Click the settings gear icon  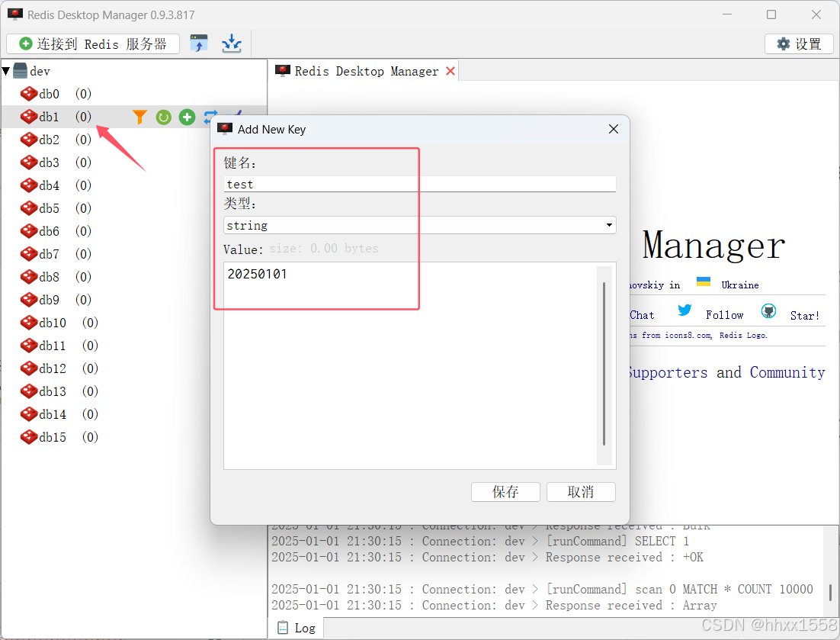(784, 44)
